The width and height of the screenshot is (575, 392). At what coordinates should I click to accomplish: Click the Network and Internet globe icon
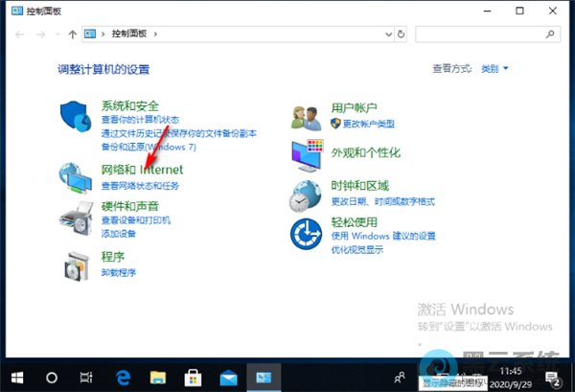point(77,176)
